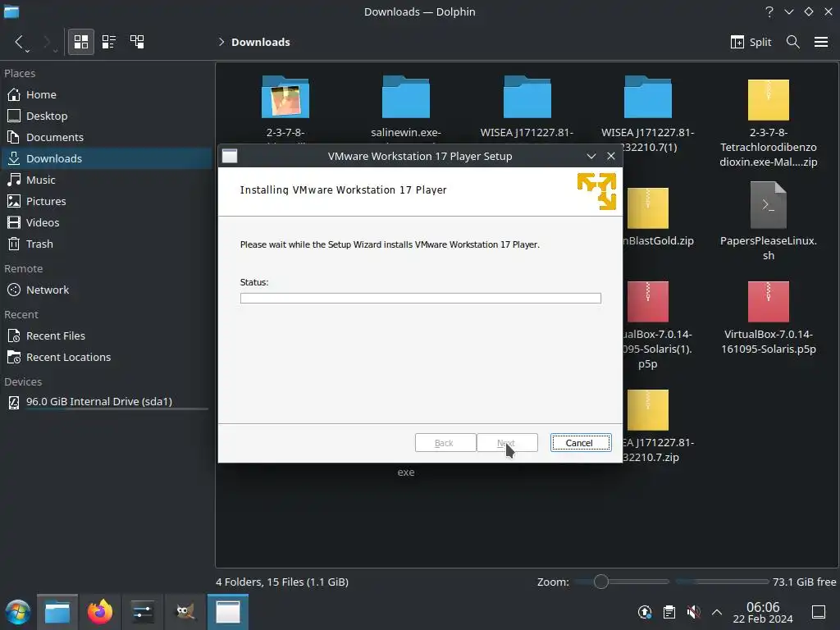This screenshot has width=840, height=630.
Task: Open Dolphin help question mark button
Action: [769, 11]
